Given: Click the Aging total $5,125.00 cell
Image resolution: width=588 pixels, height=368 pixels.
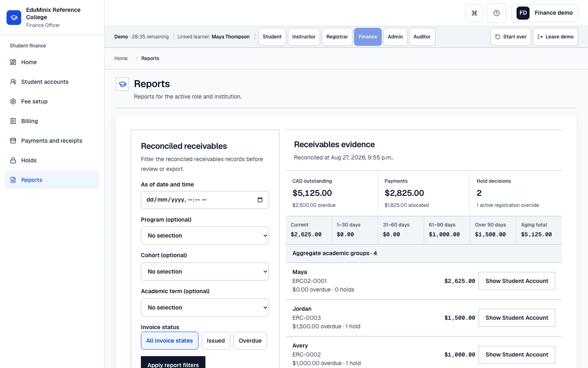Looking at the screenshot, I should 539,230.
